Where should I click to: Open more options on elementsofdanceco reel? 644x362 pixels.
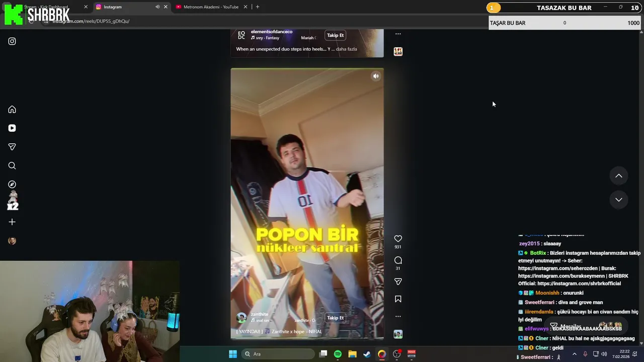click(398, 34)
